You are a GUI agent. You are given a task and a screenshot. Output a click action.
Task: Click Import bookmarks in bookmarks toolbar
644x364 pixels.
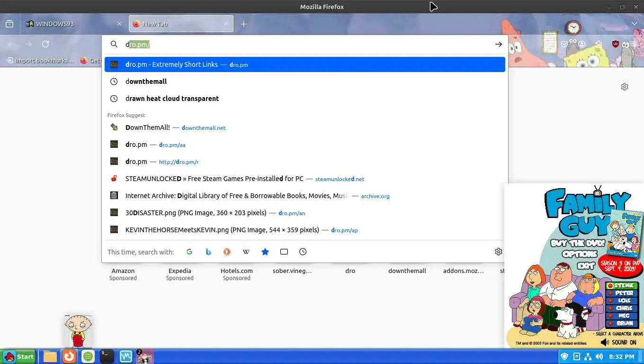tap(41, 60)
